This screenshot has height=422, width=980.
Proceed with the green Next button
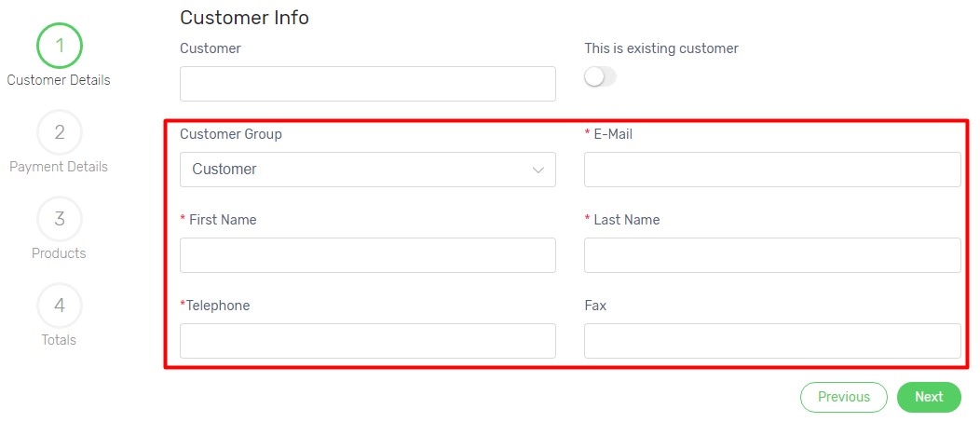(x=929, y=397)
